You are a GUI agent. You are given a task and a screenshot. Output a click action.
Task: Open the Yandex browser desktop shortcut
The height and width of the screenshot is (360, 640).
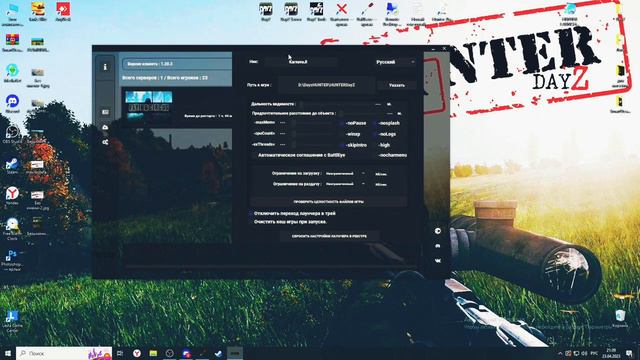12,196
